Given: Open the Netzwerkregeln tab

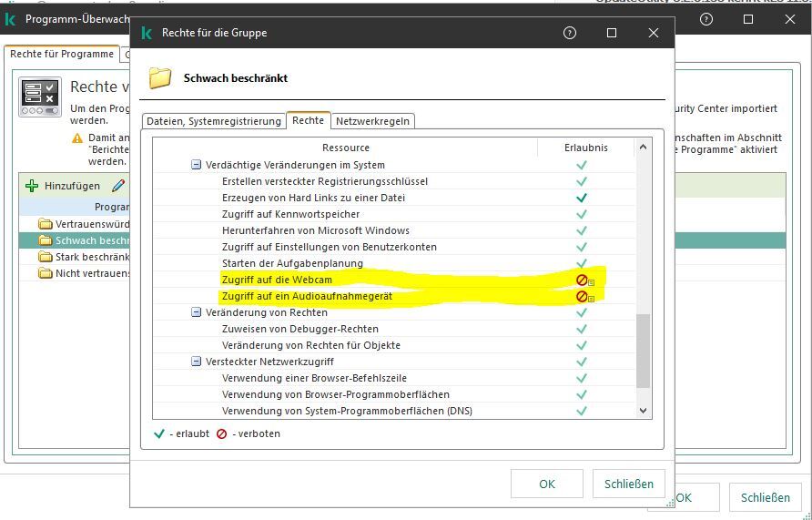Looking at the screenshot, I should pos(372,120).
